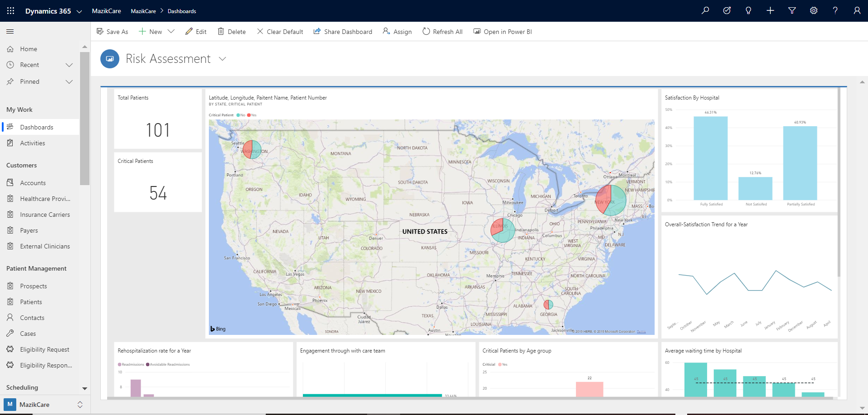Screen dimensions: 868x415
Task: Click the Critical Patient 'No' legend swatch
Action: click(x=238, y=115)
